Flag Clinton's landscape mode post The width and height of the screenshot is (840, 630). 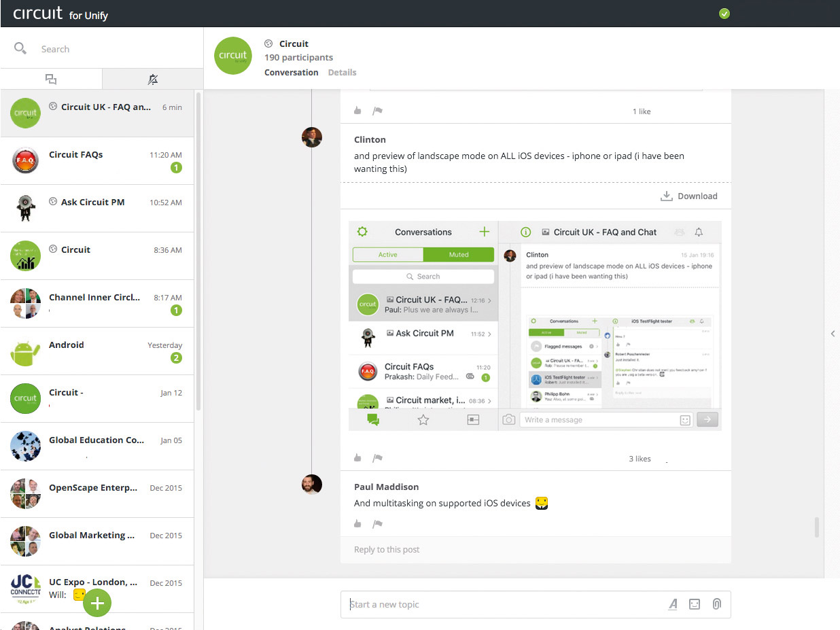tap(378, 458)
